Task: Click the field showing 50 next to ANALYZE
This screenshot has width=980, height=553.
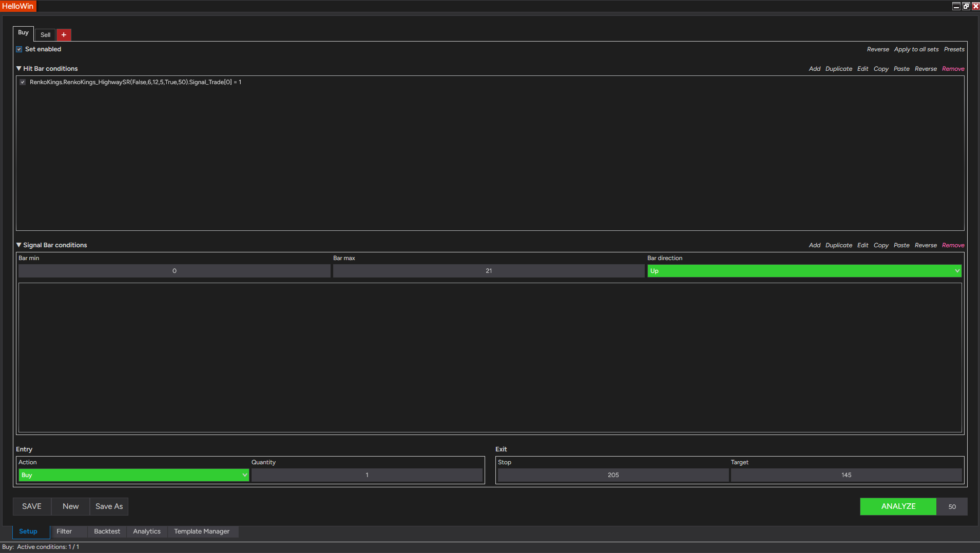Action: (952, 506)
